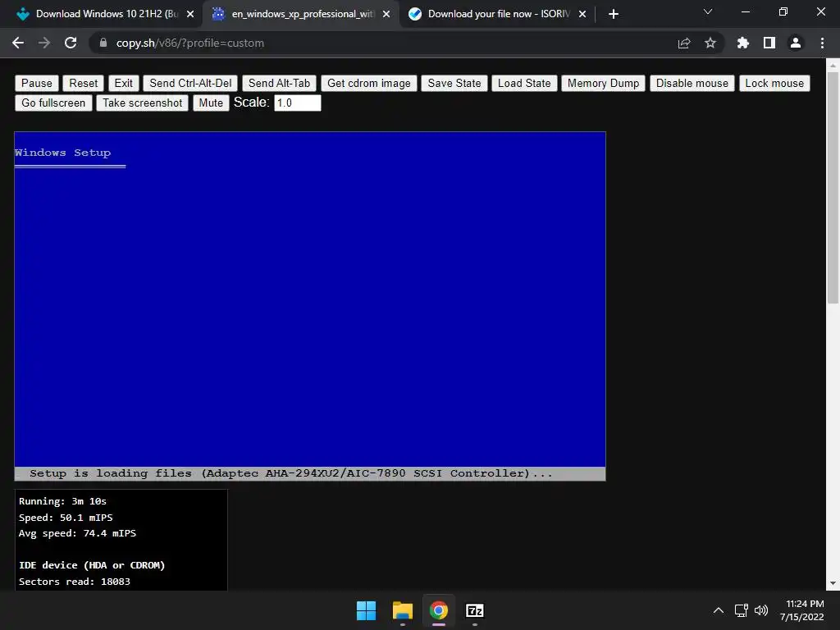Close the Download Windows 10 21H2 tab
Screen dimensions: 840x630
click(x=190, y=14)
